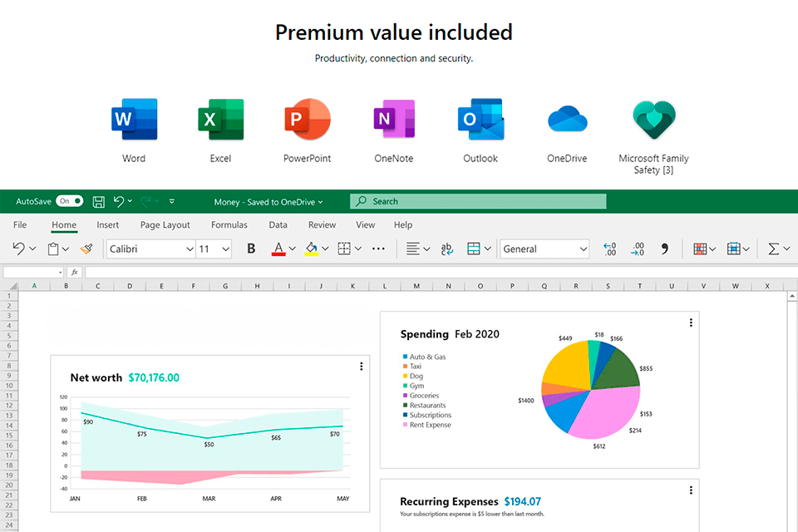The image size is (798, 532).
Task: Open the Help tab
Action: click(x=403, y=224)
